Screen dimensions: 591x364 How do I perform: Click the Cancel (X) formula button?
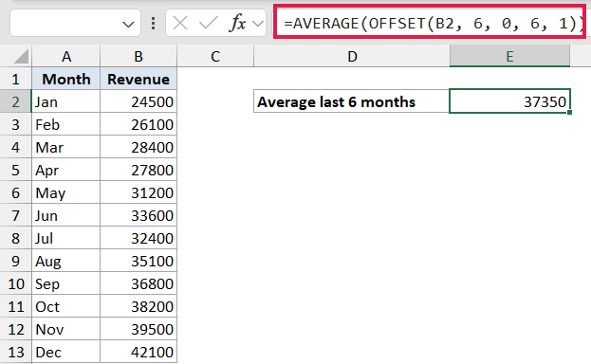click(x=180, y=24)
